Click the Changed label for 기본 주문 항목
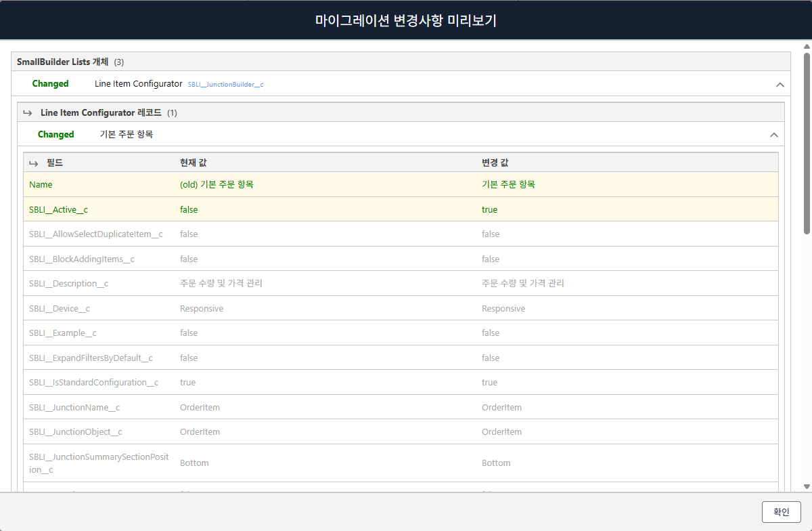Viewport: 812px width, 531px height. (55, 135)
